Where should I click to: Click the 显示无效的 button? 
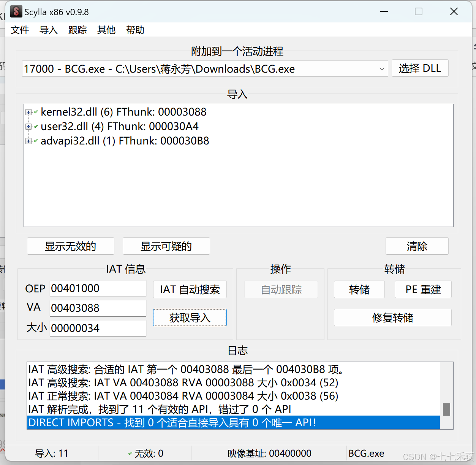click(71, 246)
